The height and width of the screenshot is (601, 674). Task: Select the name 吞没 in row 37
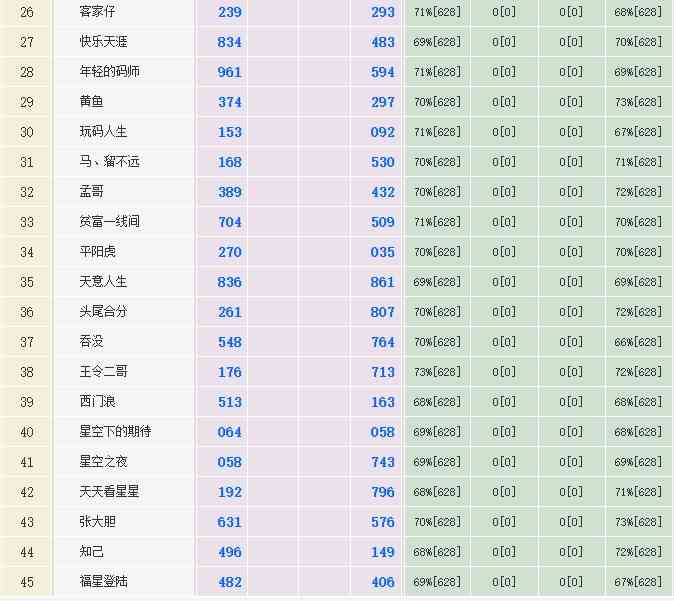coord(91,342)
